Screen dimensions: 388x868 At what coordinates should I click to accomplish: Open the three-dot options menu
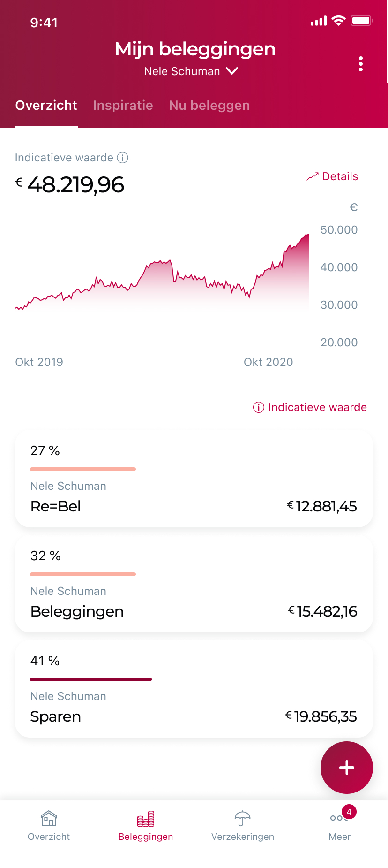(360, 64)
